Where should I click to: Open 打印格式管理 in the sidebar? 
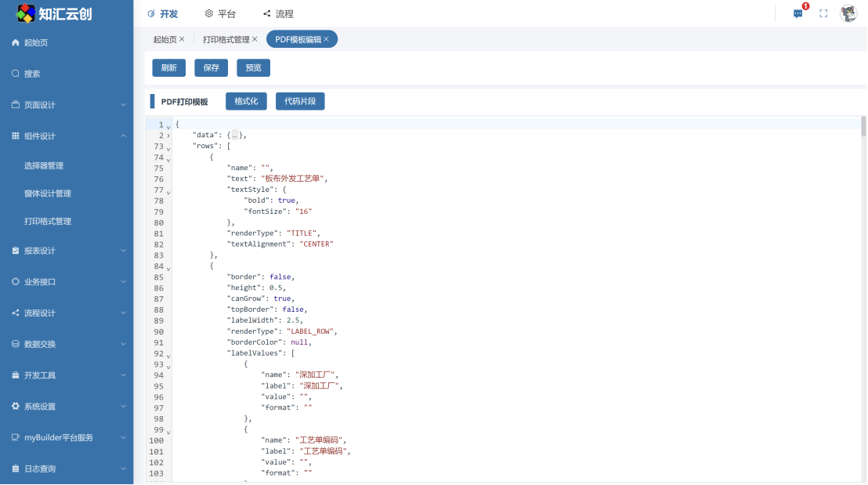pyautogui.click(x=48, y=221)
